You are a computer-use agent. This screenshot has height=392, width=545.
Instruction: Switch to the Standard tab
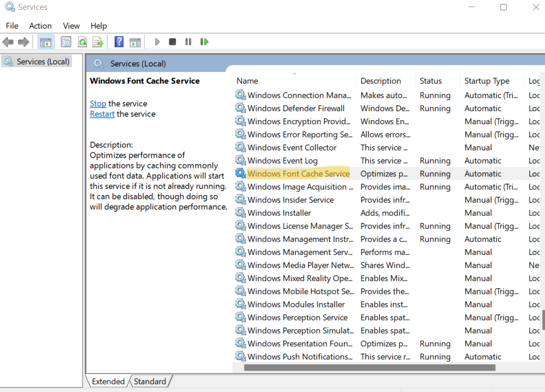point(150,381)
